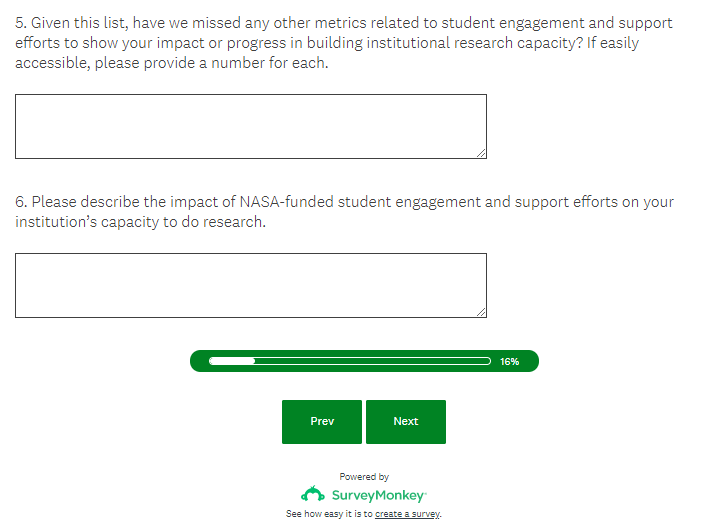The image size is (712, 529).
Task: Click the "See how easy it is to" text
Action: click(x=330, y=514)
